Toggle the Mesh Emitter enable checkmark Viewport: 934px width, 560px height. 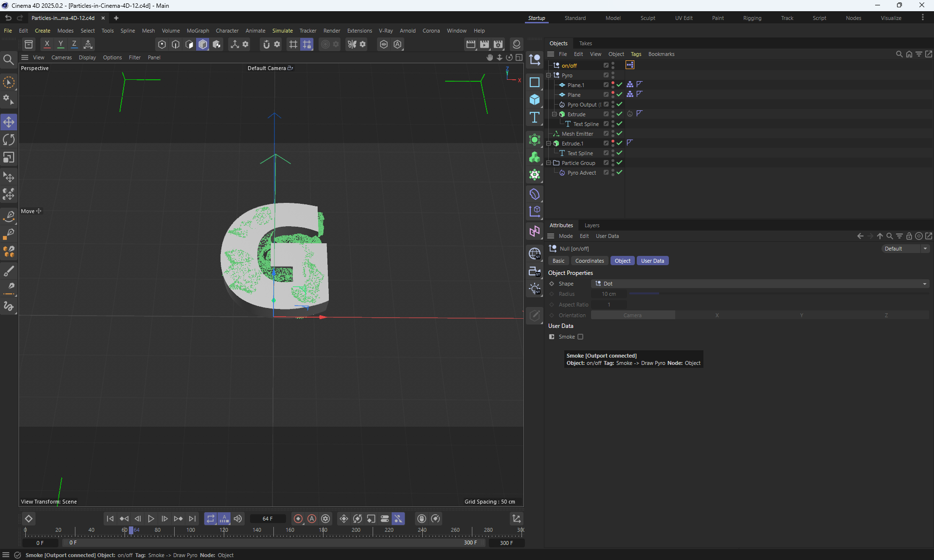pyautogui.click(x=619, y=133)
